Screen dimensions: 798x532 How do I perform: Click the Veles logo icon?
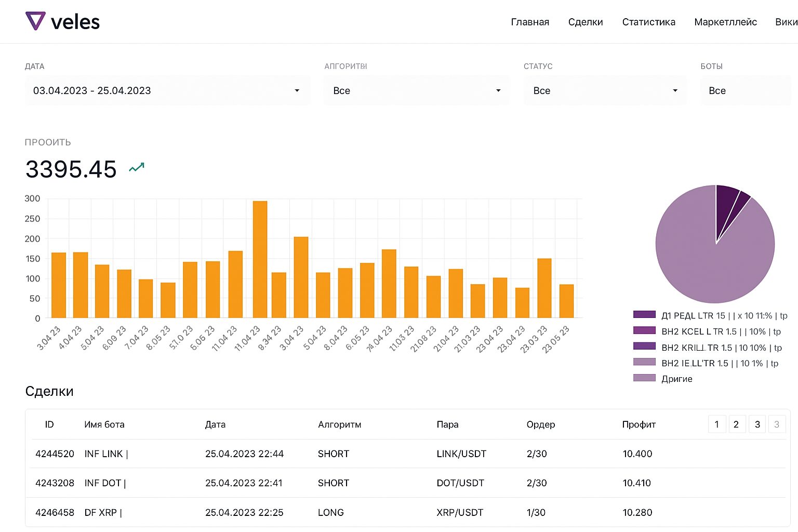point(35,21)
